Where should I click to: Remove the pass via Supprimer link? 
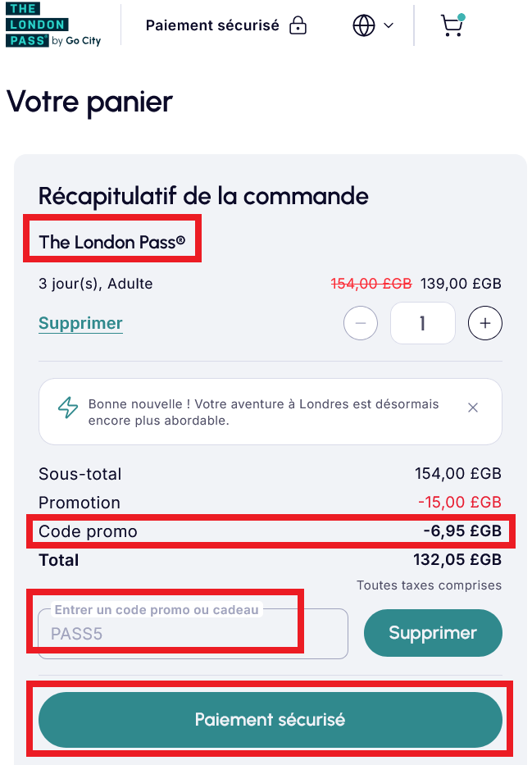tap(80, 323)
